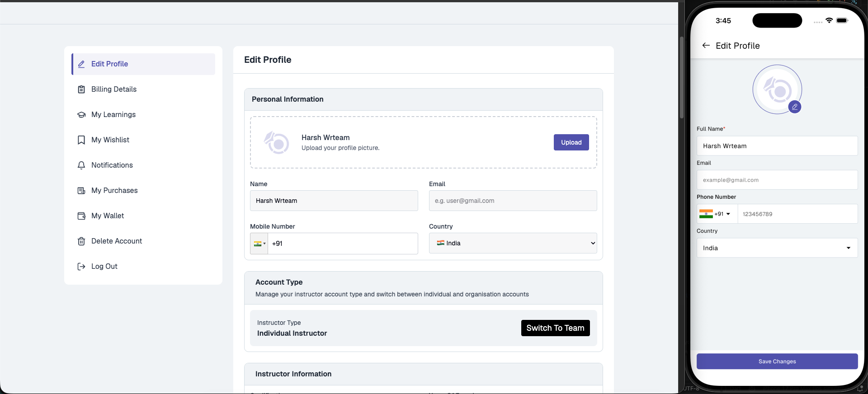The width and height of the screenshot is (868, 394).
Task: Tap the phone Edit Profile title
Action: pos(738,46)
